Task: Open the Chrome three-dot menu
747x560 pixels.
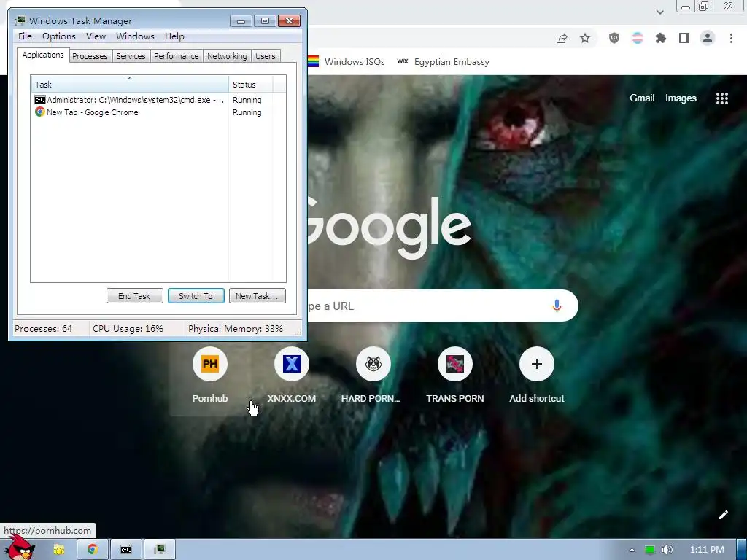Action: pyautogui.click(x=731, y=38)
